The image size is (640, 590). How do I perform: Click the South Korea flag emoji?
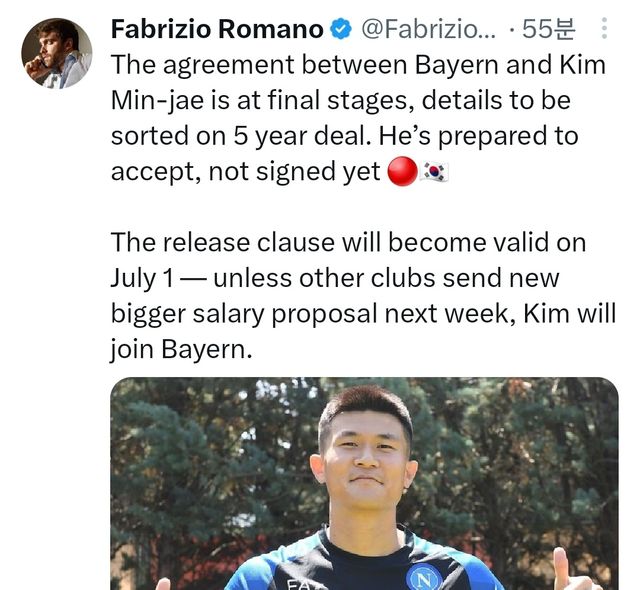(x=435, y=171)
